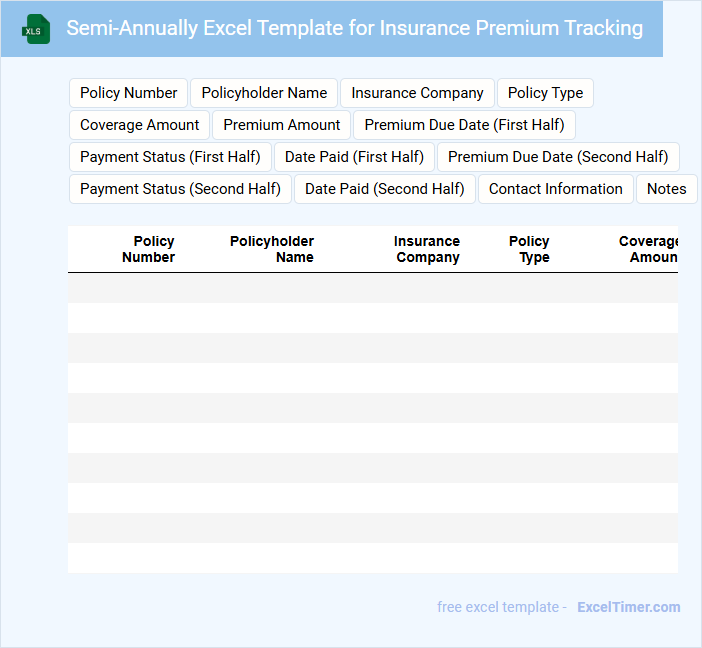The height and width of the screenshot is (648, 702).
Task: Click Date Paid (First Half) tag
Action: point(354,157)
